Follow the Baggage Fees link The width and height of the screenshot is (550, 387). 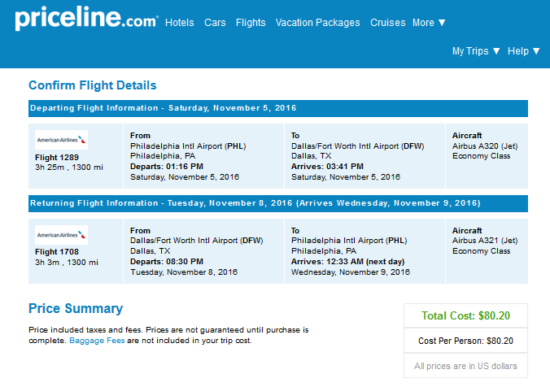pyautogui.click(x=97, y=341)
